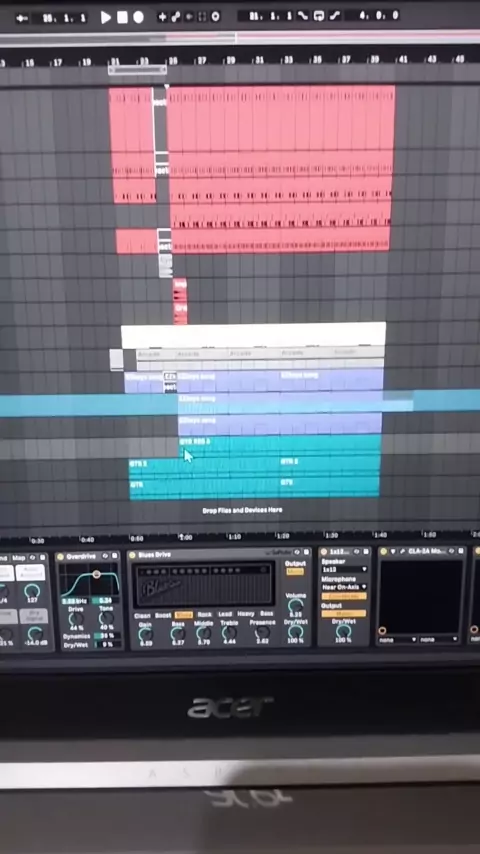Toggle the CLA-2A plugin device activator

[384, 552]
